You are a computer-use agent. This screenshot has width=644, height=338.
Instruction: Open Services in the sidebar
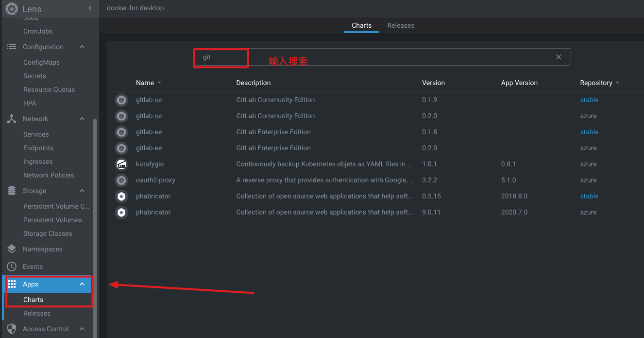(x=36, y=134)
